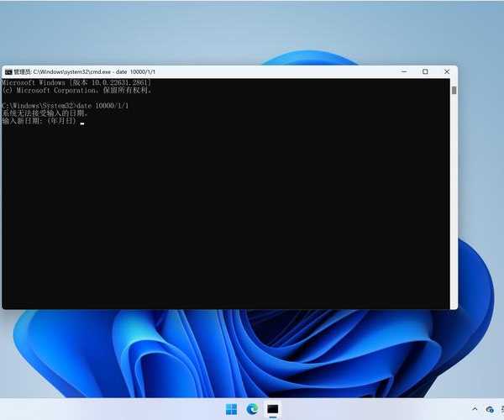This screenshot has height=420, width=504.
Task: Launch Microsoft Edge from taskbar
Action: point(252,409)
